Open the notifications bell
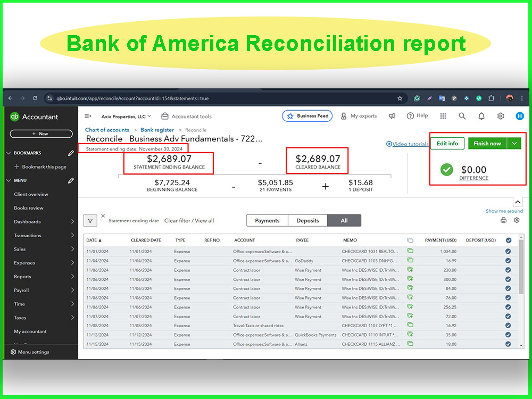The width and height of the screenshot is (532, 399). click(481, 116)
